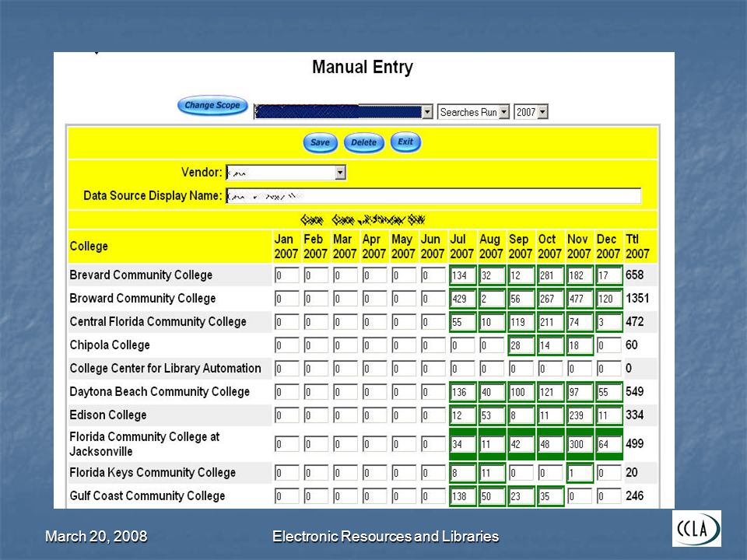
Task: Click the College column header
Action: tap(89, 247)
